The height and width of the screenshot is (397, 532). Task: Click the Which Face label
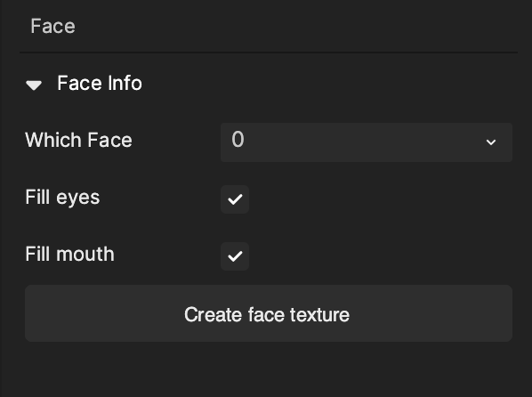click(x=78, y=140)
